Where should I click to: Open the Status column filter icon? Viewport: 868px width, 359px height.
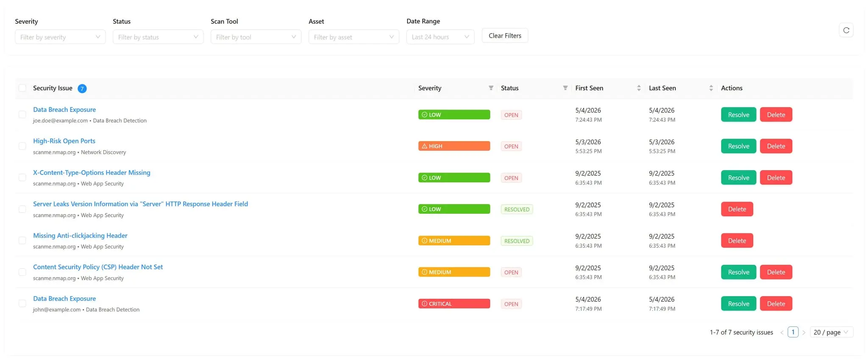coord(565,88)
